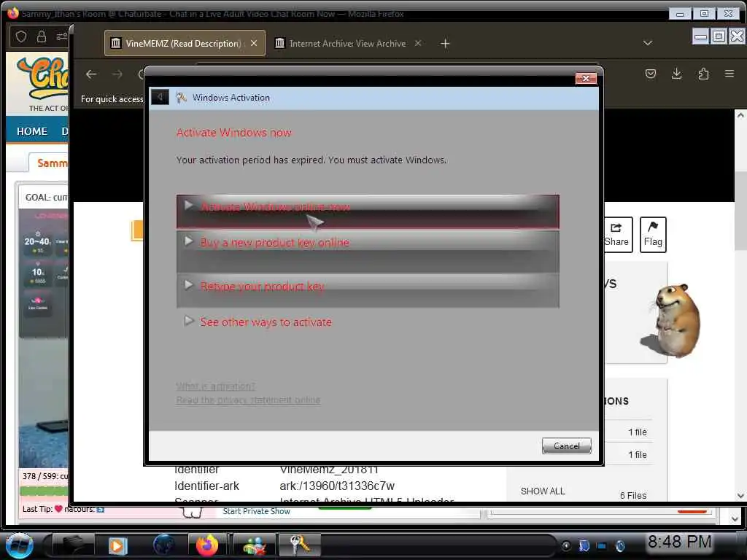Close the Internet Archive View Archive tab
Viewport: 747px width, 560px height.
(x=418, y=43)
